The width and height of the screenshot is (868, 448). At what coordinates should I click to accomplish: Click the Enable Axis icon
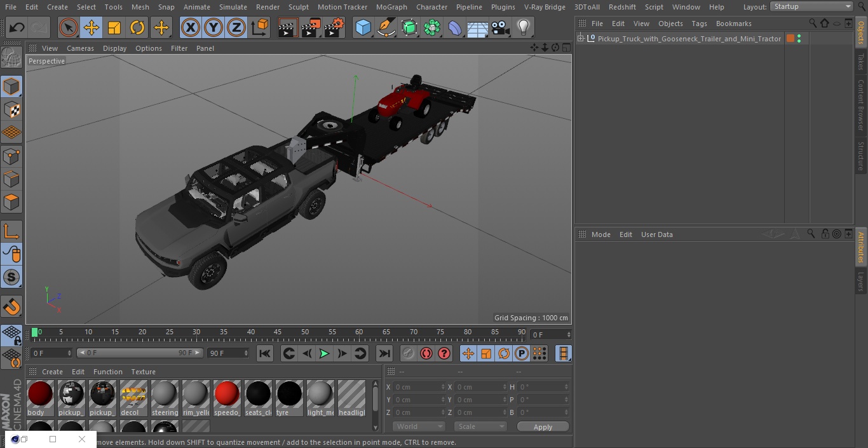[x=11, y=231]
